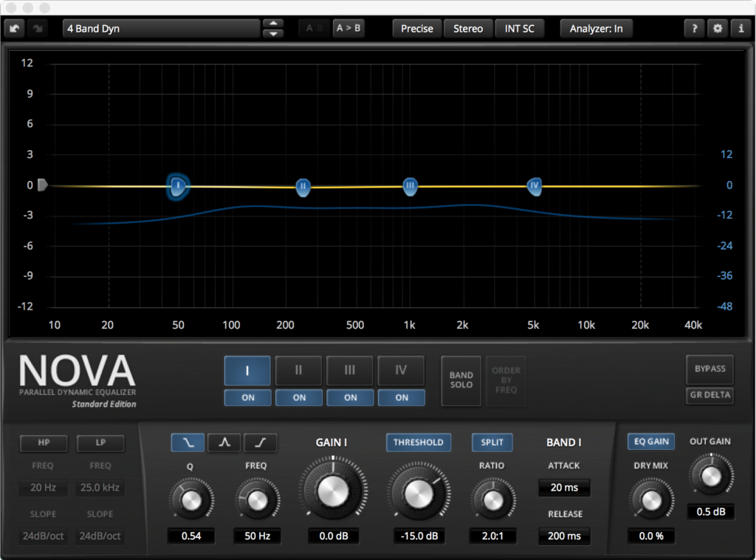Click the attack 20 ms value field

click(x=564, y=488)
